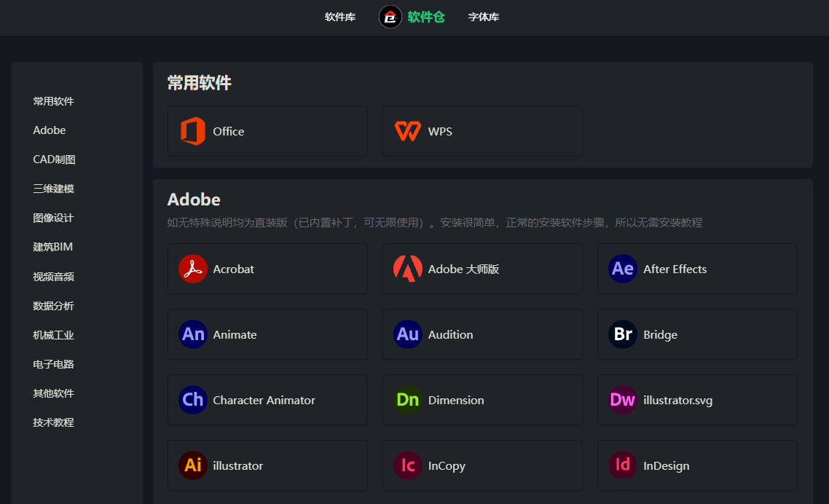Click the large Adobe section heading
829x504 pixels.
pos(194,200)
